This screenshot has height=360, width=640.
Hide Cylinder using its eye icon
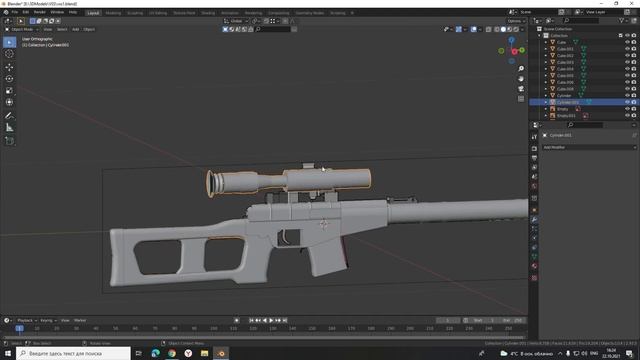627,96
